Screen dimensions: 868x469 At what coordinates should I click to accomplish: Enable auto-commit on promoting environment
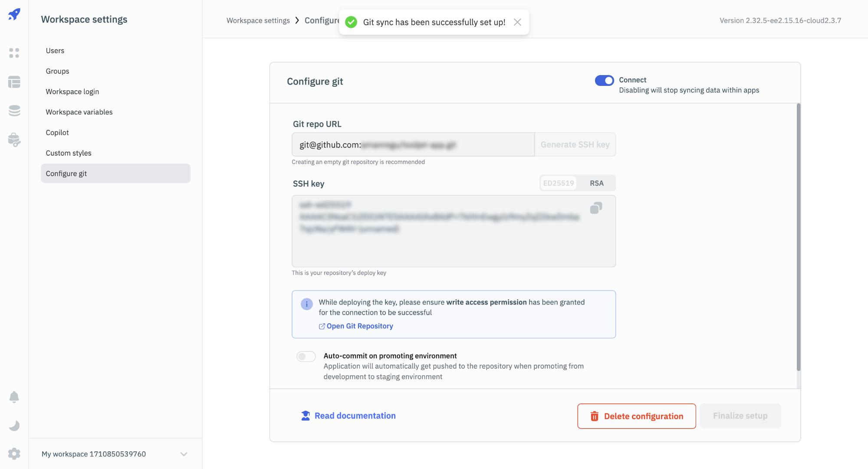coord(306,357)
